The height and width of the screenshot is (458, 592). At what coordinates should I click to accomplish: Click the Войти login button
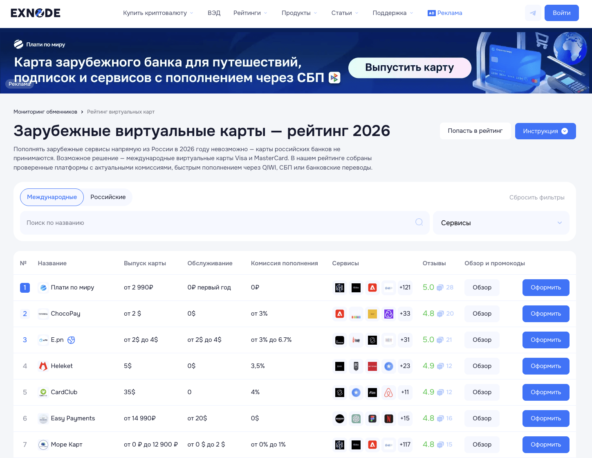561,13
